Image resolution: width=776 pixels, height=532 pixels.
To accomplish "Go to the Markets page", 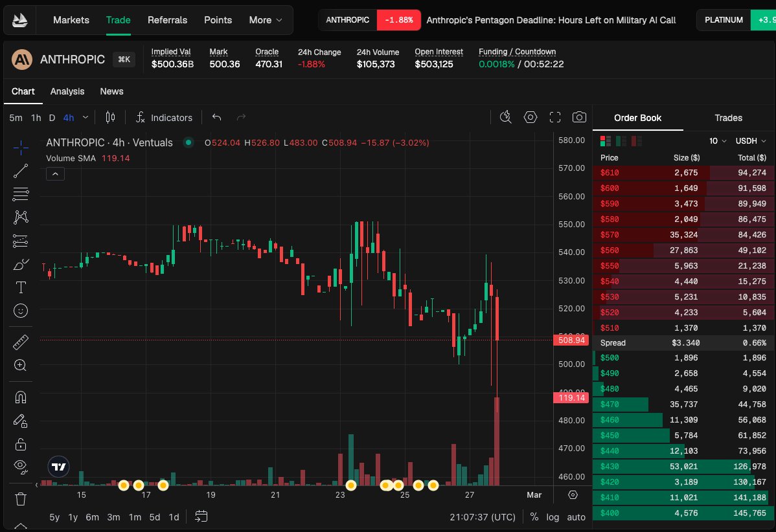I will [71, 20].
